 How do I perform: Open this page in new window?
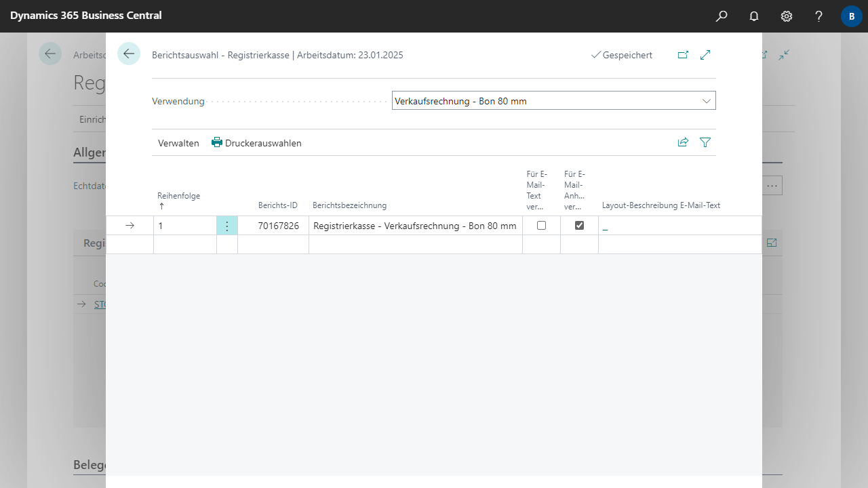click(683, 55)
